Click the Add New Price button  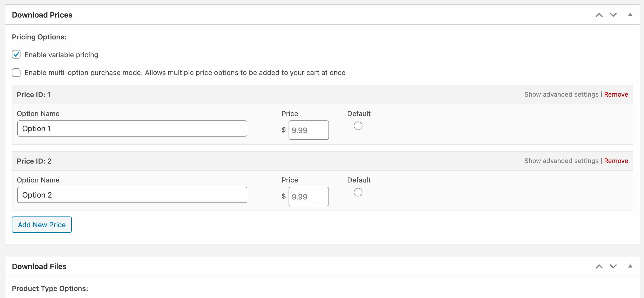point(42,225)
